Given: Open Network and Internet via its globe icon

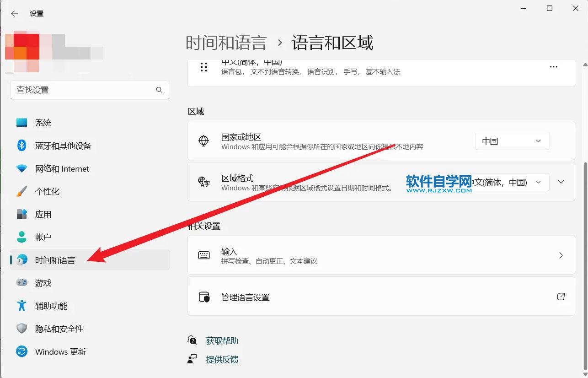Looking at the screenshot, I should [21, 168].
